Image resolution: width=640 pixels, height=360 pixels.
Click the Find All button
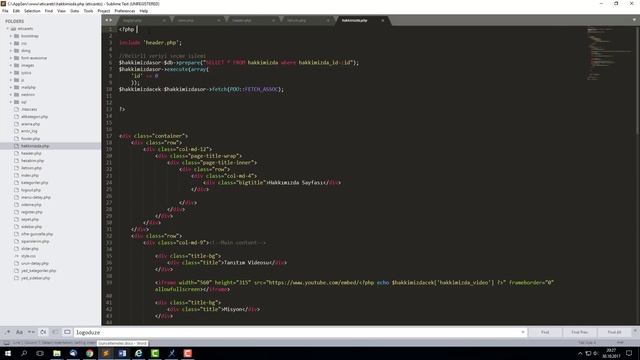(x=614, y=332)
